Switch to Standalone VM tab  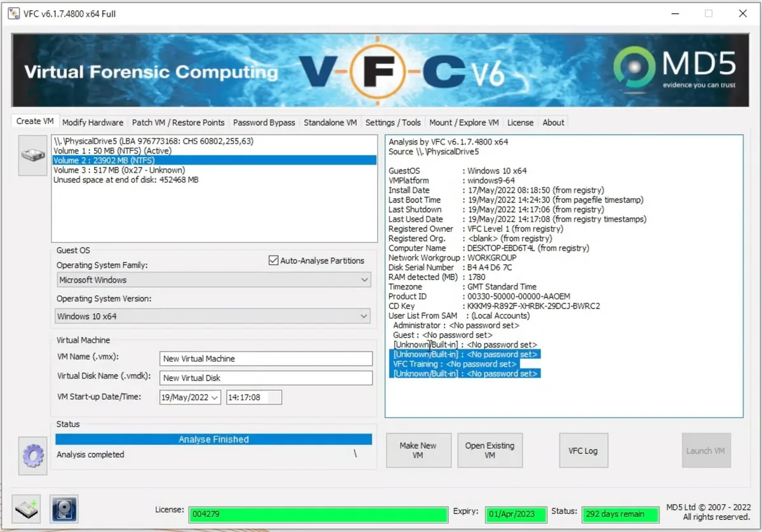(330, 123)
